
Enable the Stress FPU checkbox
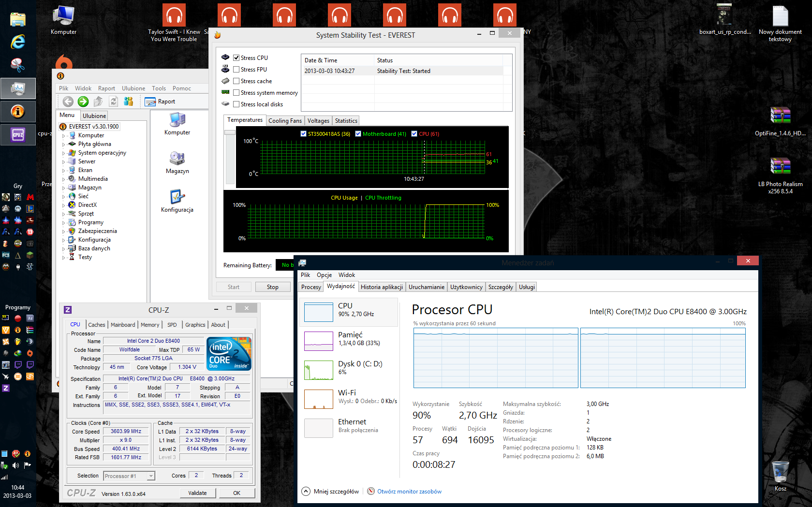click(236, 69)
